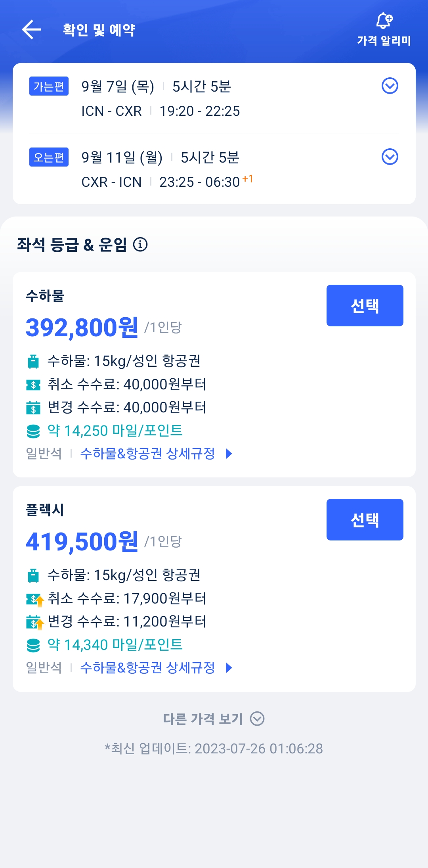428x868 pixels.
Task: Select the 419,500원 플렉시 fare
Action: tap(365, 519)
